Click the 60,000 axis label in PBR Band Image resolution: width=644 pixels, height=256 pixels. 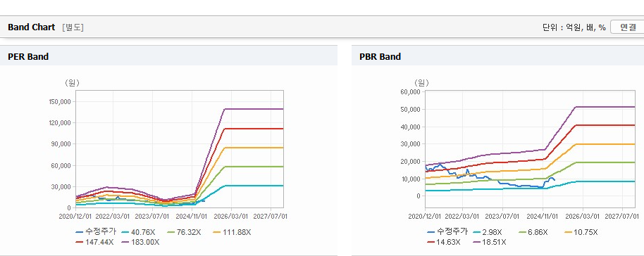pyautogui.click(x=411, y=91)
